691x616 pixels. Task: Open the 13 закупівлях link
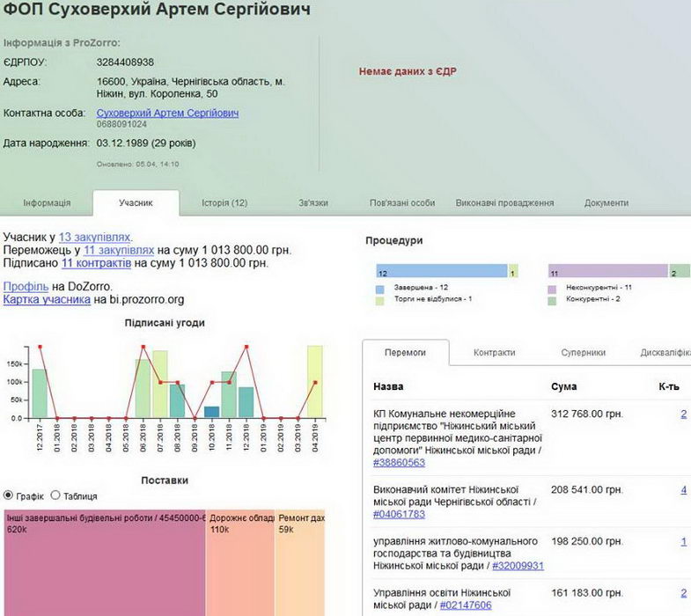95,238
